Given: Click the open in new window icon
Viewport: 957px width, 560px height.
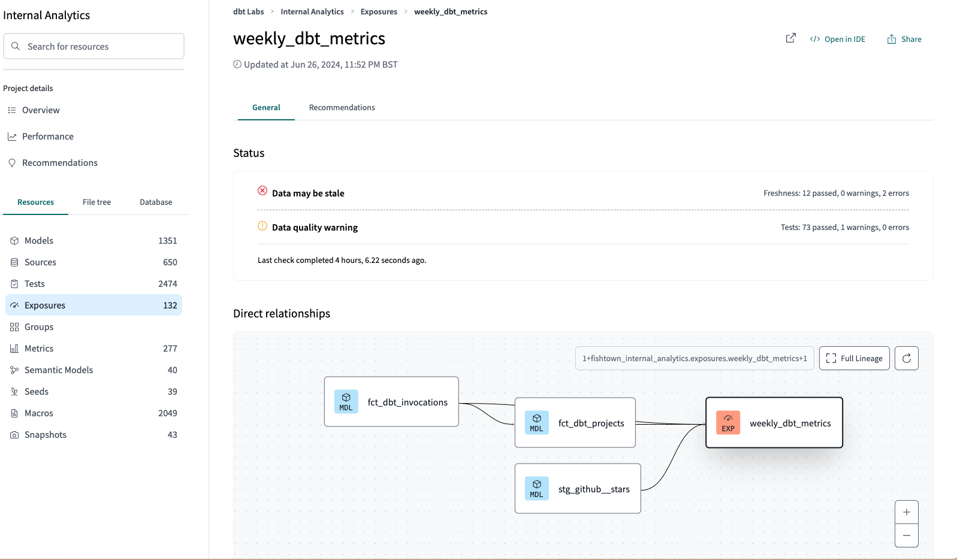Looking at the screenshot, I should [790, 38].
